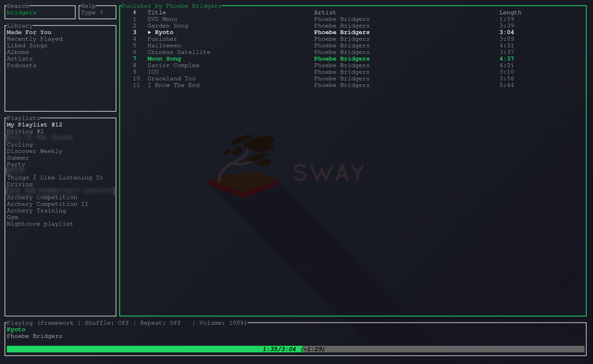Open the 'Summer' playlist
The image size is (593, 364).
click(x=18, y=158)
